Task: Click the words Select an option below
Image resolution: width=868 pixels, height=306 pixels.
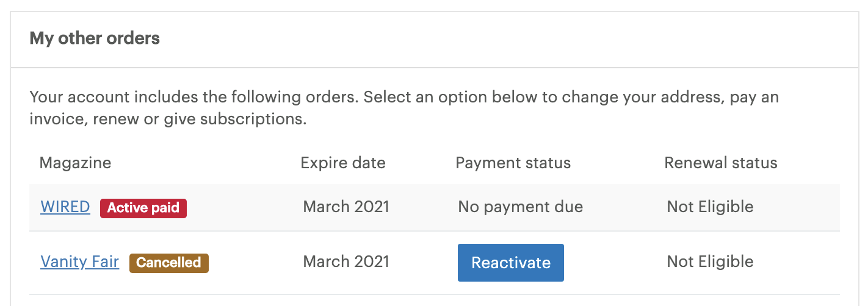Action: (446, 98)
